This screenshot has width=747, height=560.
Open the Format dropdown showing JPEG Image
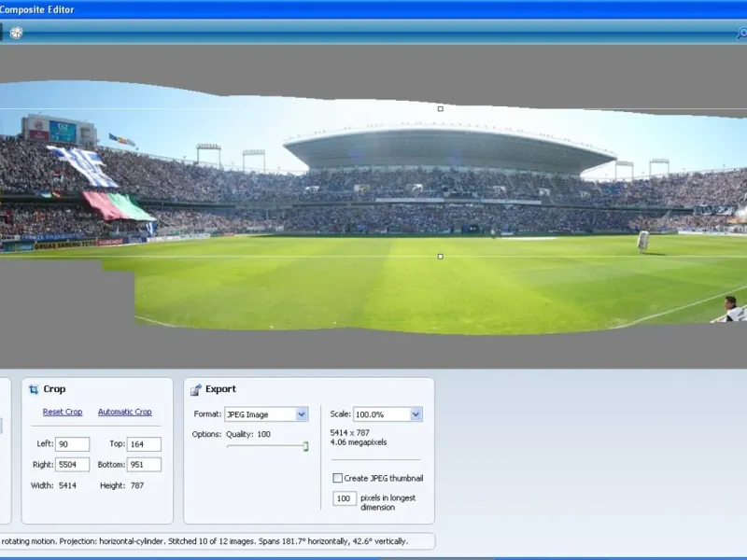coord(266,414)
